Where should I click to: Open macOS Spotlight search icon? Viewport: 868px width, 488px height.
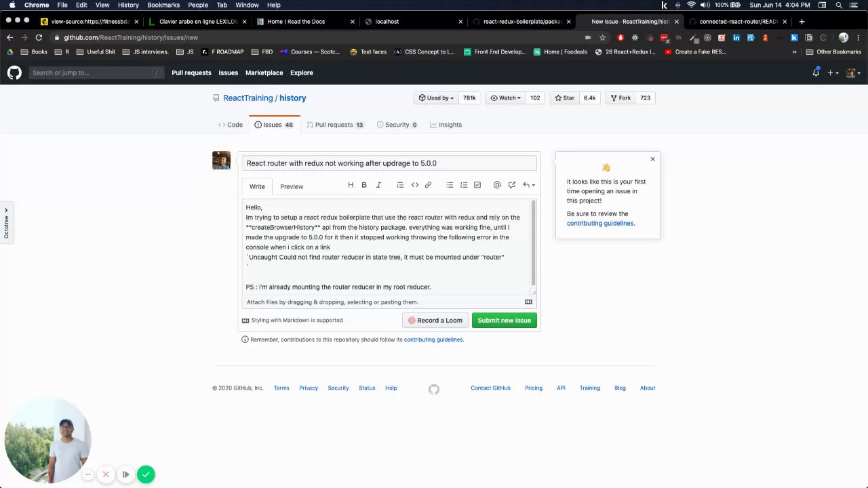tap(839, 5)
